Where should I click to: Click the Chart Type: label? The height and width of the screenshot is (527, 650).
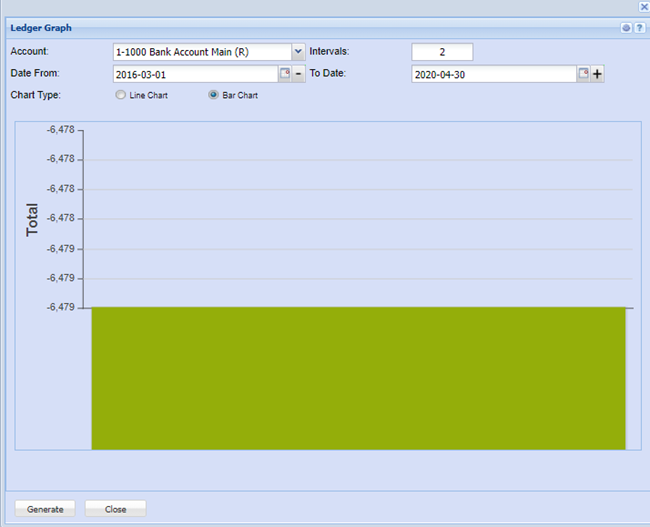(x=36, y=95)
